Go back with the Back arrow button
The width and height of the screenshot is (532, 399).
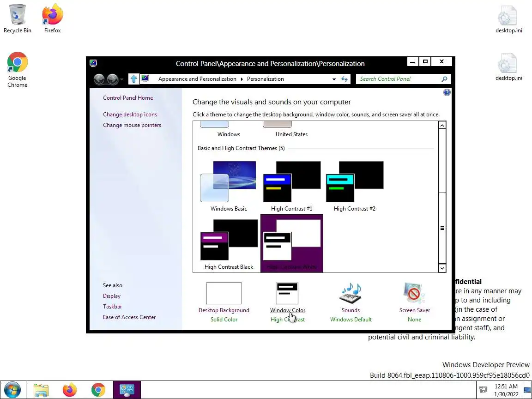coord(99,79)
